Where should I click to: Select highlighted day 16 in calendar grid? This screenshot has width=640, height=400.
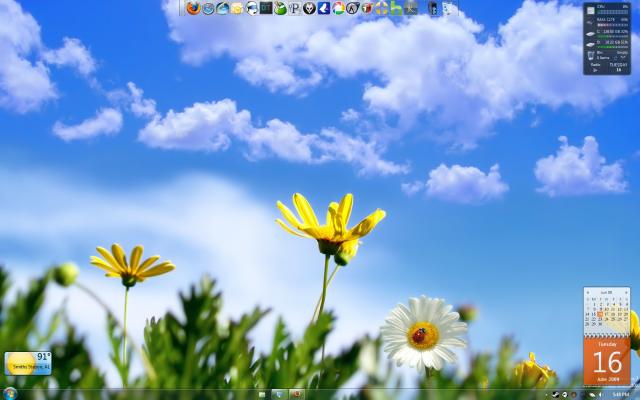coord(601,313)
